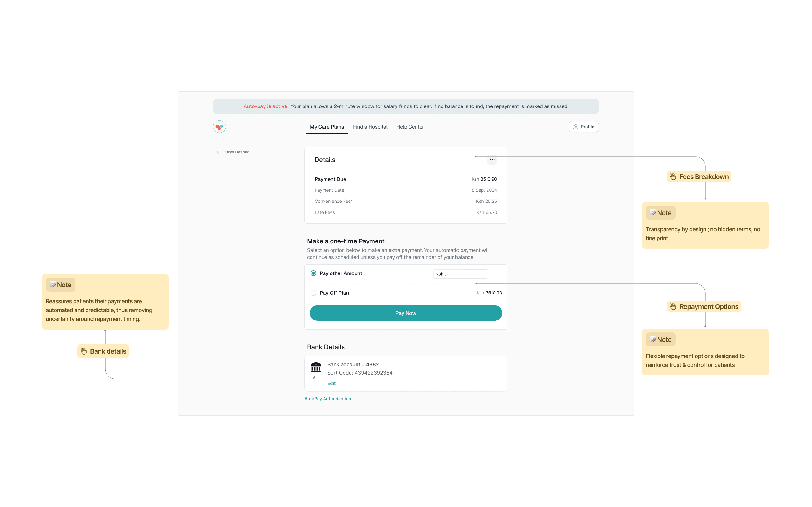Switch to Find a Hospital tab

370,127
